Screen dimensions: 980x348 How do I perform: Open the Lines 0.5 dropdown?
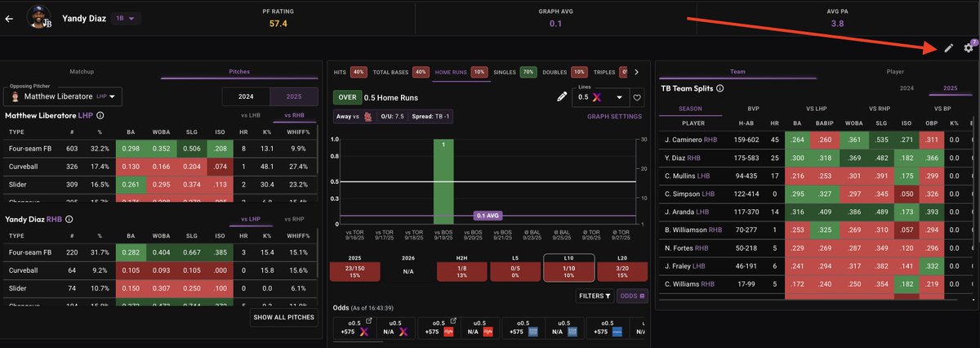pos(599,96)
